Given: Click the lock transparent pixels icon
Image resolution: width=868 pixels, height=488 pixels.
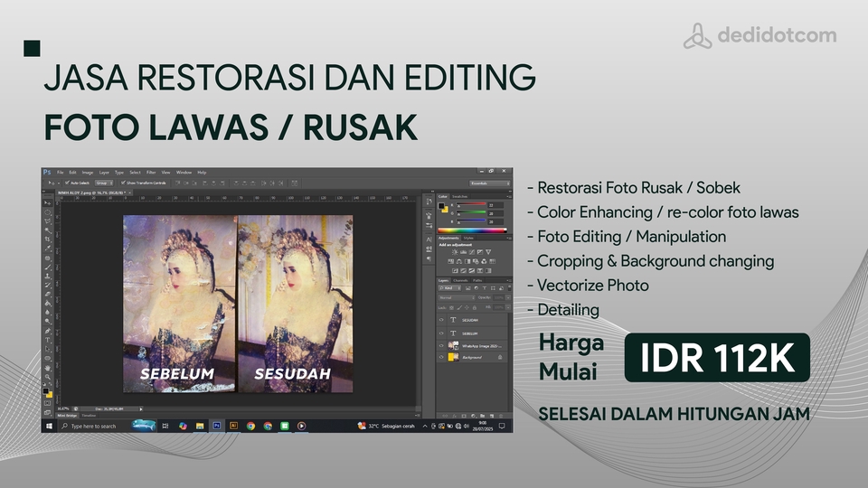Looking at the screenshot, I should [451, 307].
